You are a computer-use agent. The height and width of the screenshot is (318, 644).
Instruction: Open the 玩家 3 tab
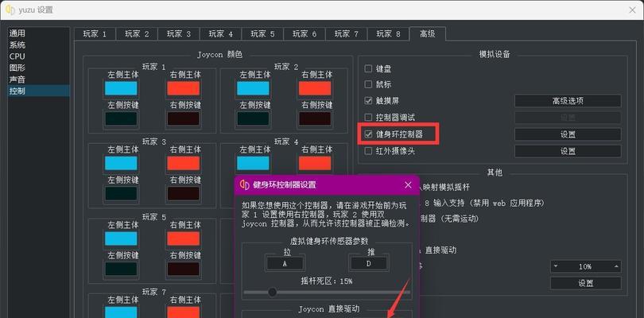pos(179,34)
